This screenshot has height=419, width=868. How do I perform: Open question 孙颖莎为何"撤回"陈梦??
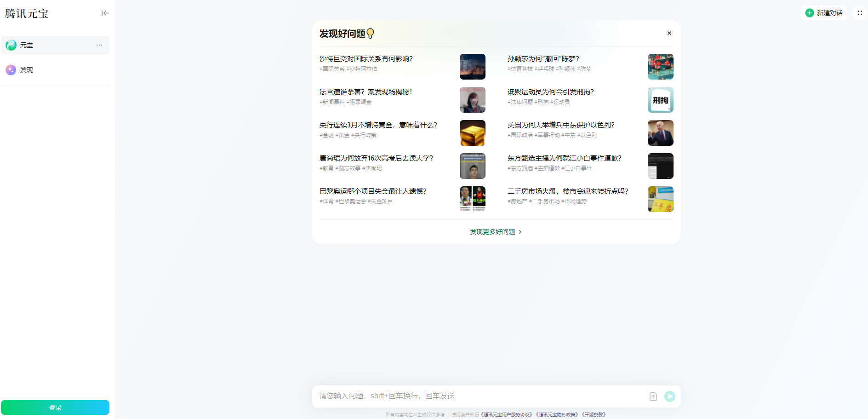[x=543, y=59]
